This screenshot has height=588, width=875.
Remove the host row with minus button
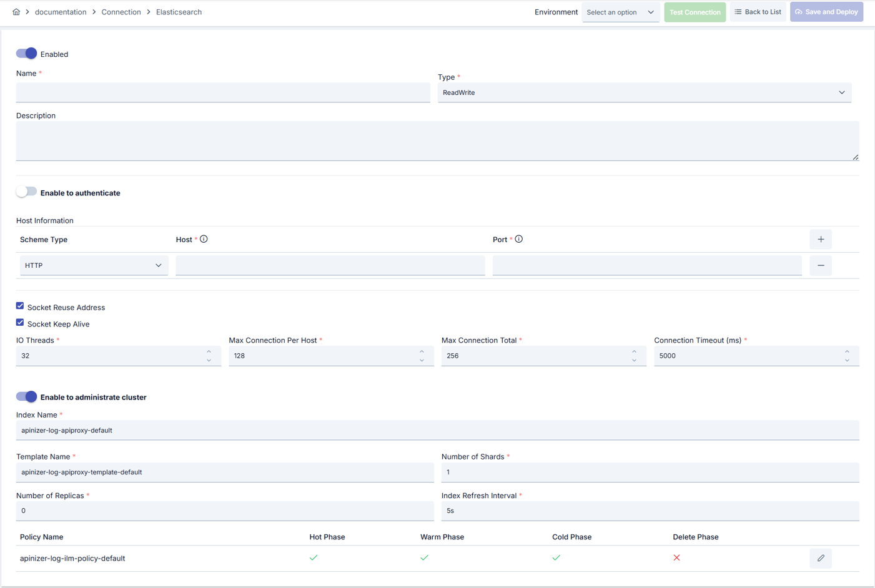click(x=821, y=265)
